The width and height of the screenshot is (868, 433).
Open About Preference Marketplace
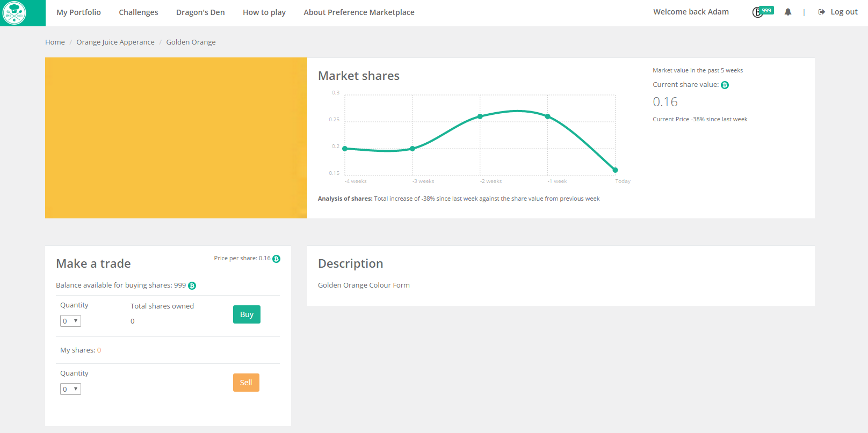(x=359, y=12)
